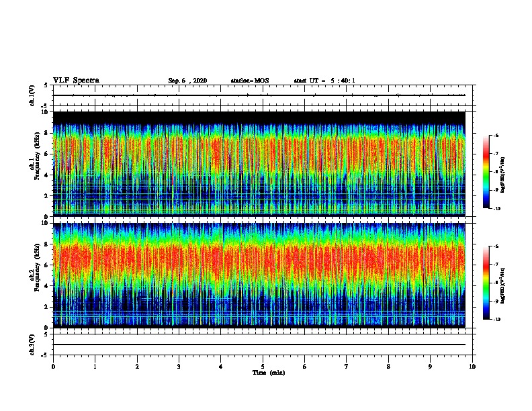Click the "-6" value on the ch.2 color bar
This screenshot has height=411, width=532.
(x=496, y=246)
